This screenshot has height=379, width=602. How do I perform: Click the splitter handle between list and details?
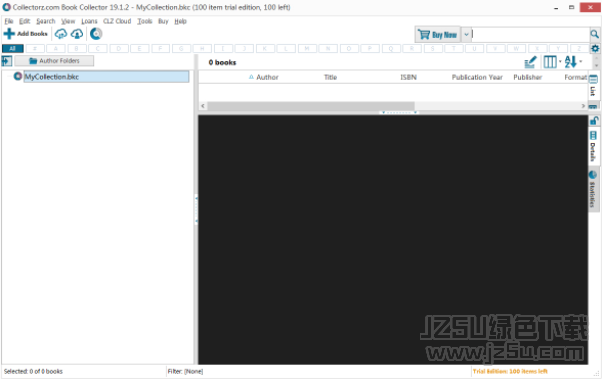coord(399,112)
